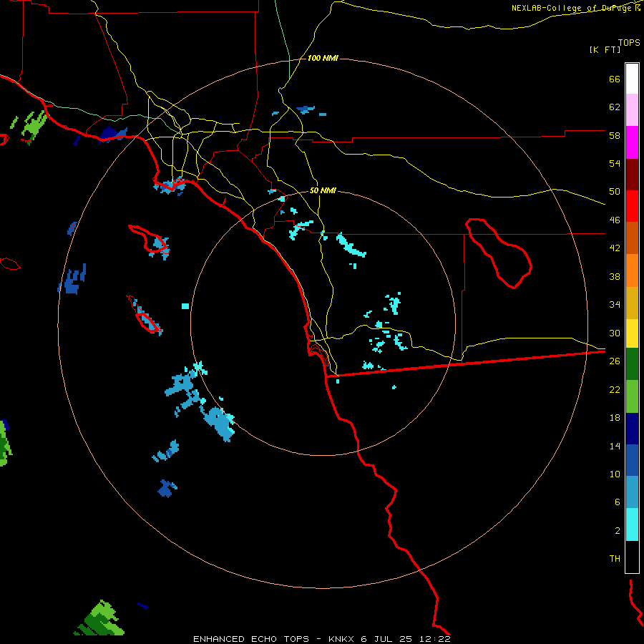Click the legend value '18'
The height and width of the screenshot is (644, 644).
pos(615,418)
